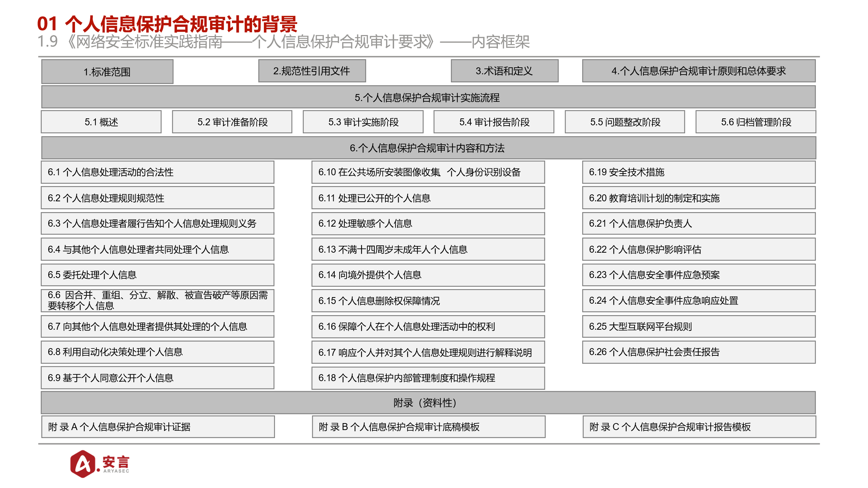Click 6.25 大型互联网平台规则 item

[x=699, y=326]
